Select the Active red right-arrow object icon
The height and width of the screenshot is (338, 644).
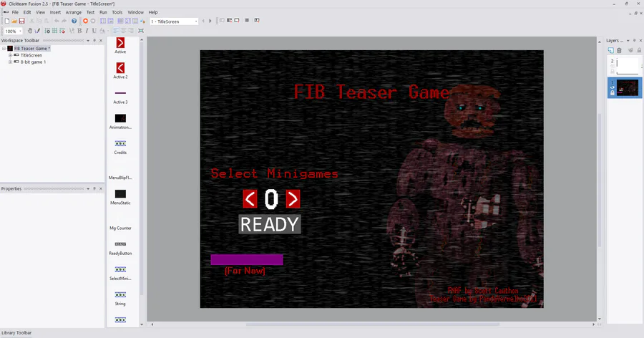(120, 43)
